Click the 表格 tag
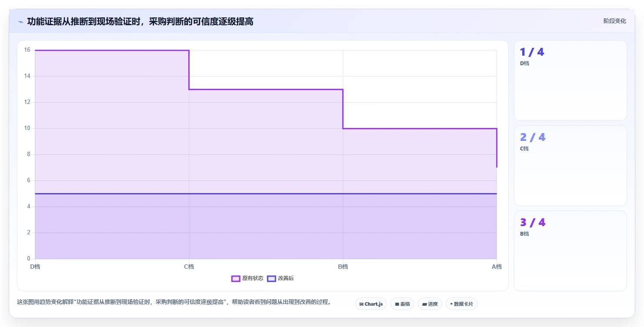 [402, 304]
